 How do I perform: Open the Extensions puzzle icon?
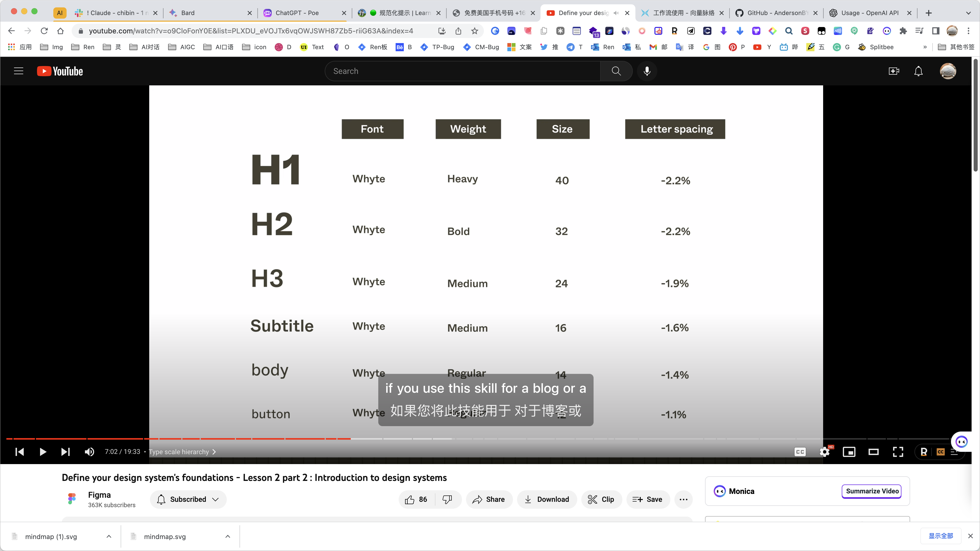tap(903, 31)
